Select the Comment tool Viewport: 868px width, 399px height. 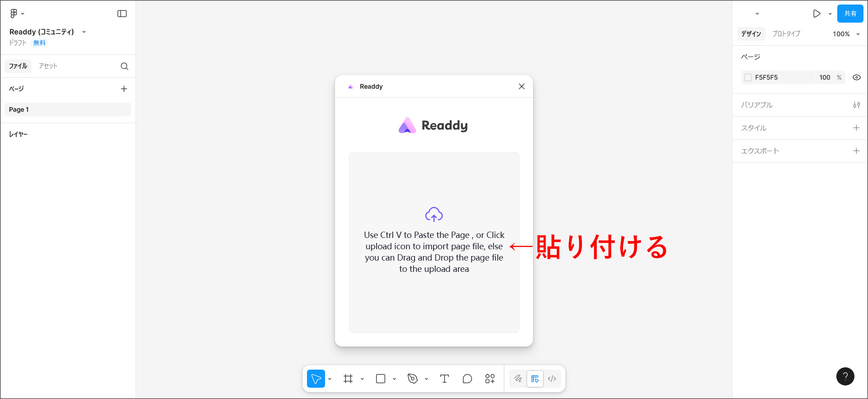coord(467,379)
